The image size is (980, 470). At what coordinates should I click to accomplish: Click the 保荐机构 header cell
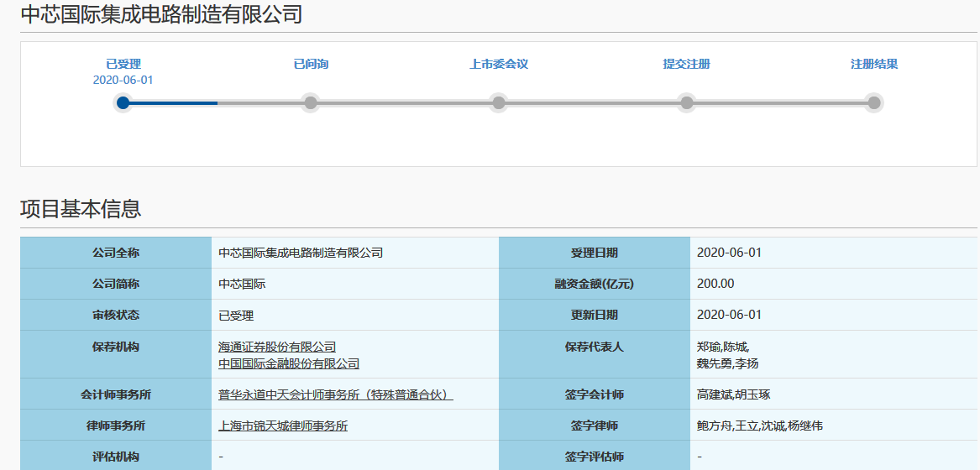pos(116,354)
